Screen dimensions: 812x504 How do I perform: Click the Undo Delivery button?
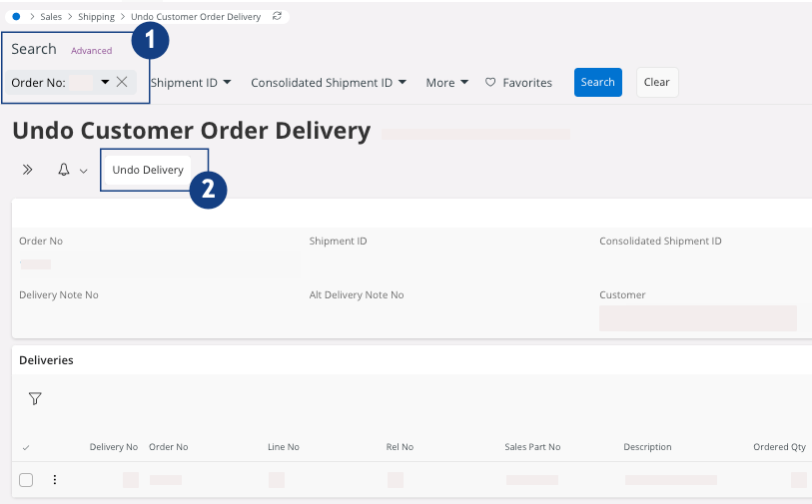pos(148,171)
